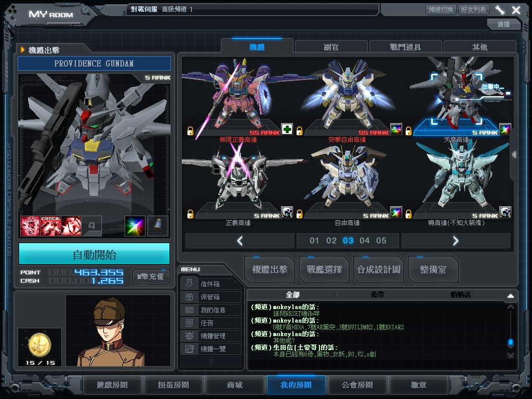This screenshot has height=399, width=532.
Task: Open 我的信息 from menu
Action: coord(211,310)
